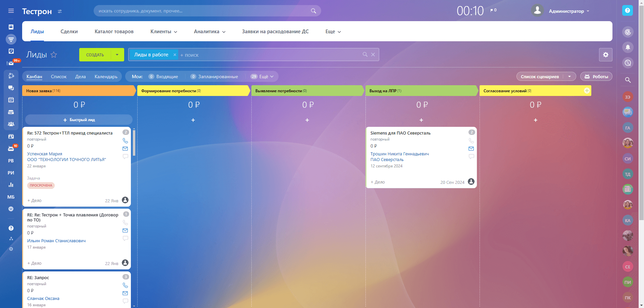
Task: Click the notifications bell icon
Action: point(628,47)
